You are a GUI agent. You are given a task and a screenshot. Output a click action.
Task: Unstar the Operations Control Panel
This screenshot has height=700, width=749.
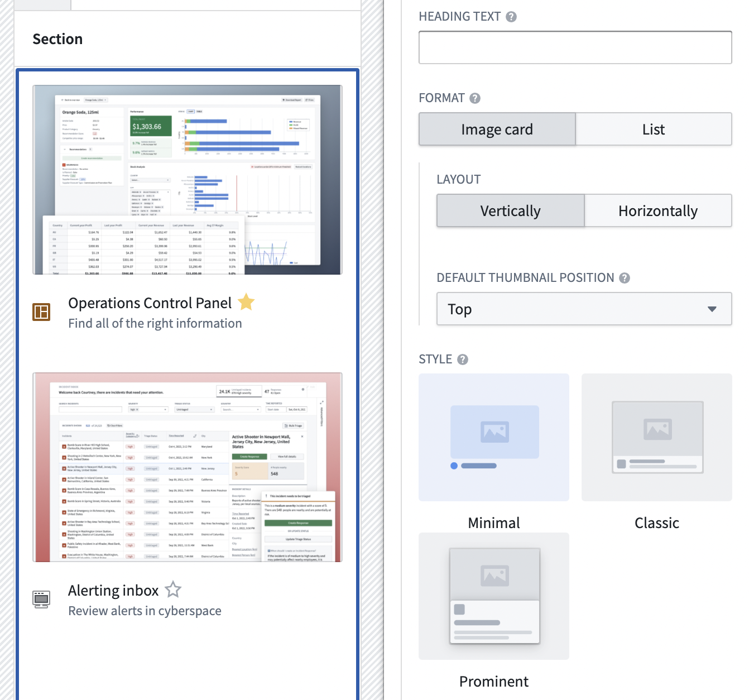tap(246, 302)
